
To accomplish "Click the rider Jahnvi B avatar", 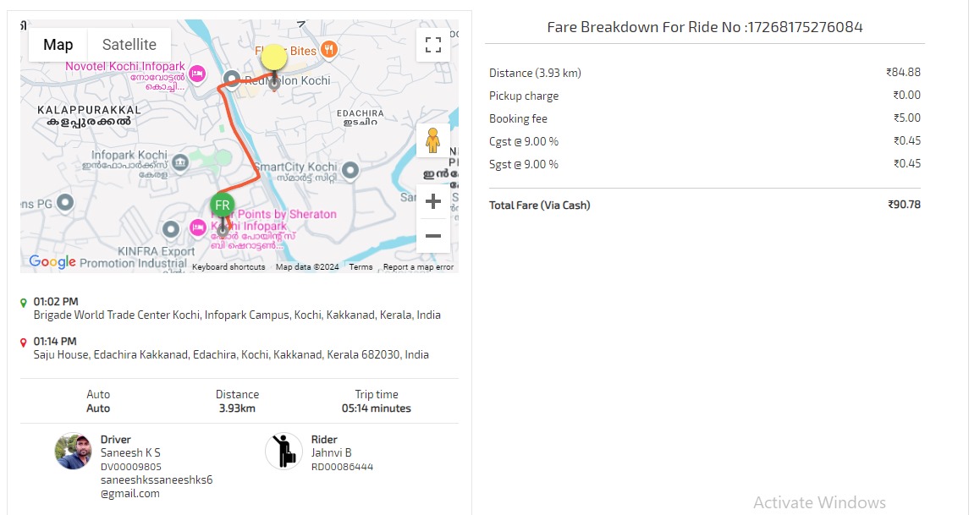I will [284, 452].
